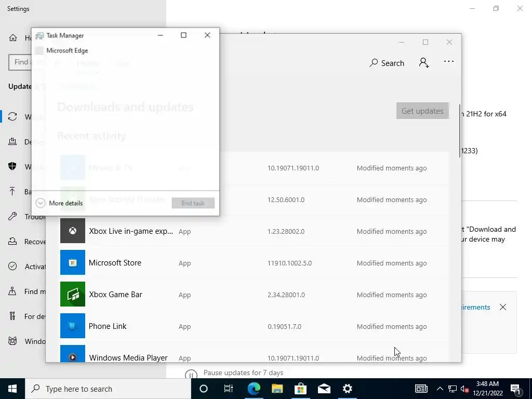
Task: Click the requirements link in Settings
Action: (x=476, y=307)
